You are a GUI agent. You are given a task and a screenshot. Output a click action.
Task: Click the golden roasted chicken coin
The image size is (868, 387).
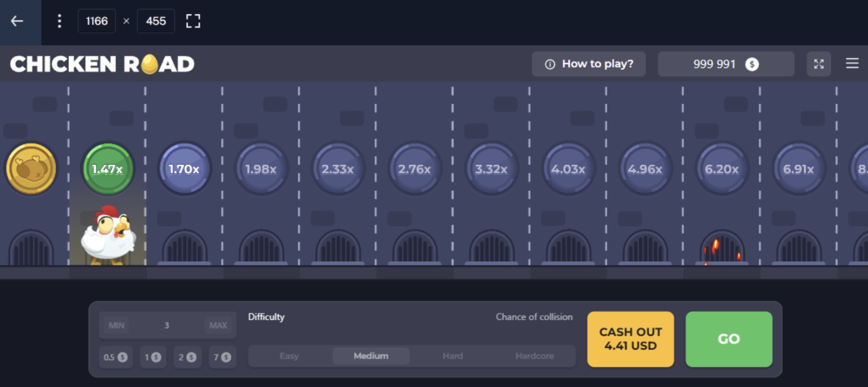tap(31, 169)
